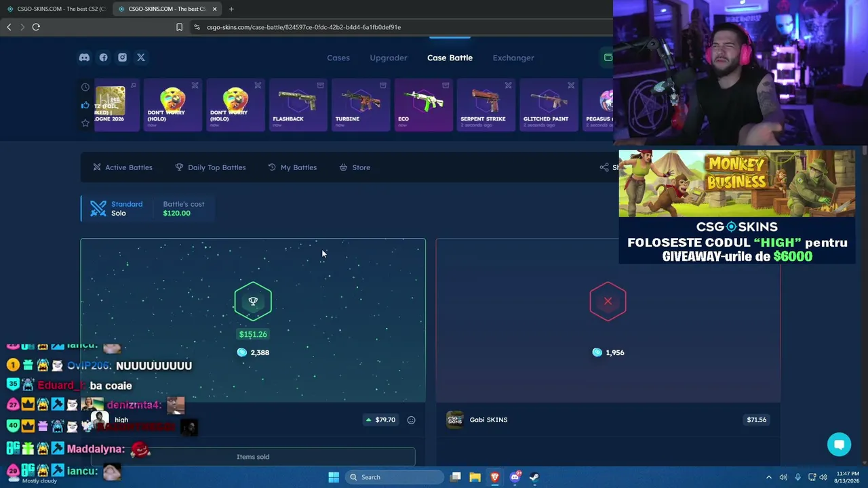
Task: Open the Windows Start menu
Action: (x=334, y=477)
